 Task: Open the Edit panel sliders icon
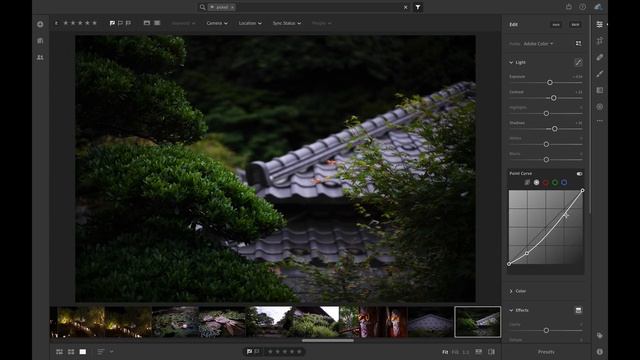599,24
